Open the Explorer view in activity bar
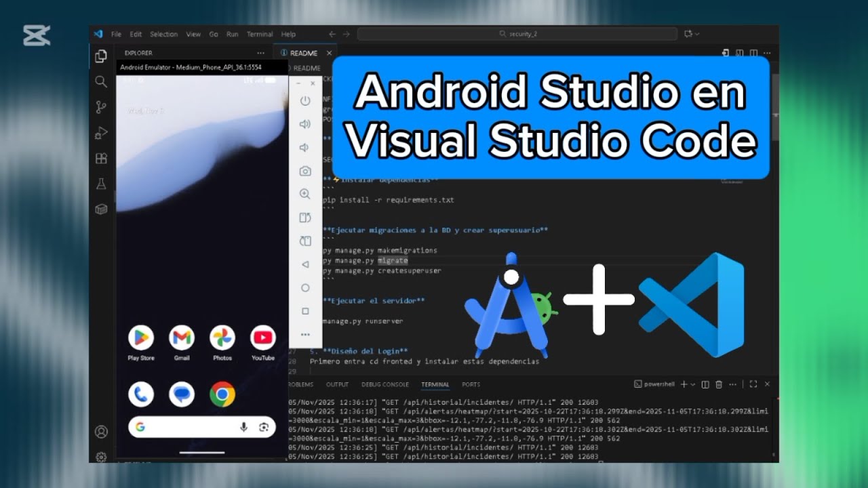868x488 pixels. [x=101, y=56]
